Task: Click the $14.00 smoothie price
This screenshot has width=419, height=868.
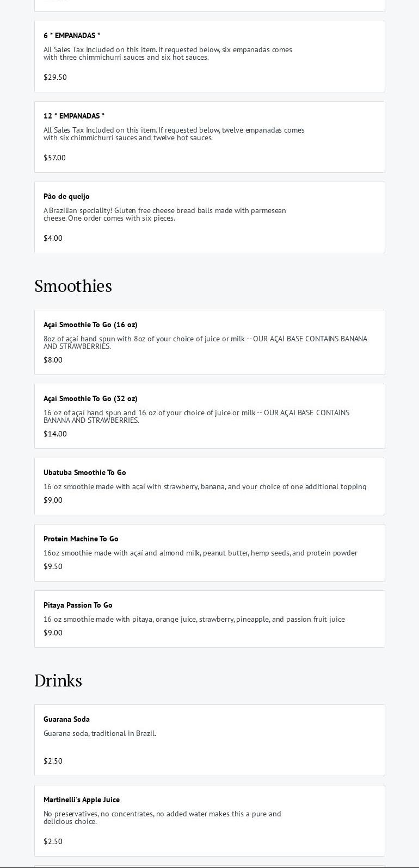Action: (x=55, y=434)
